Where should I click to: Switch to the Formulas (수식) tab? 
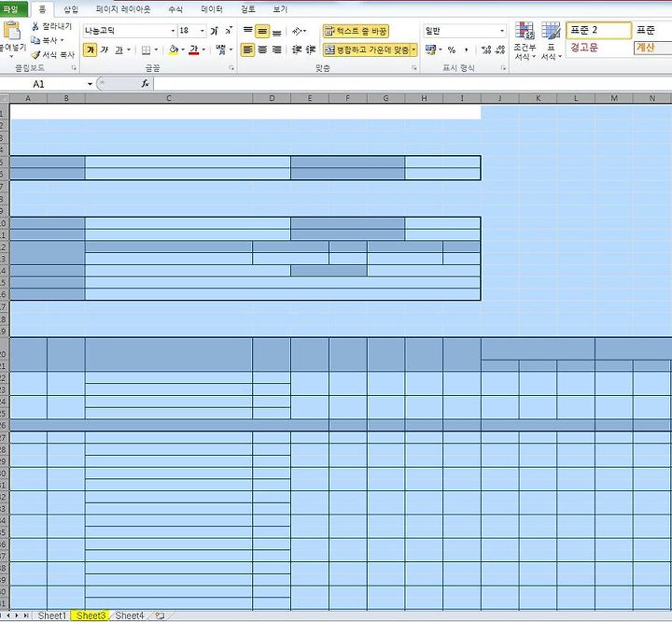point(175,9)
